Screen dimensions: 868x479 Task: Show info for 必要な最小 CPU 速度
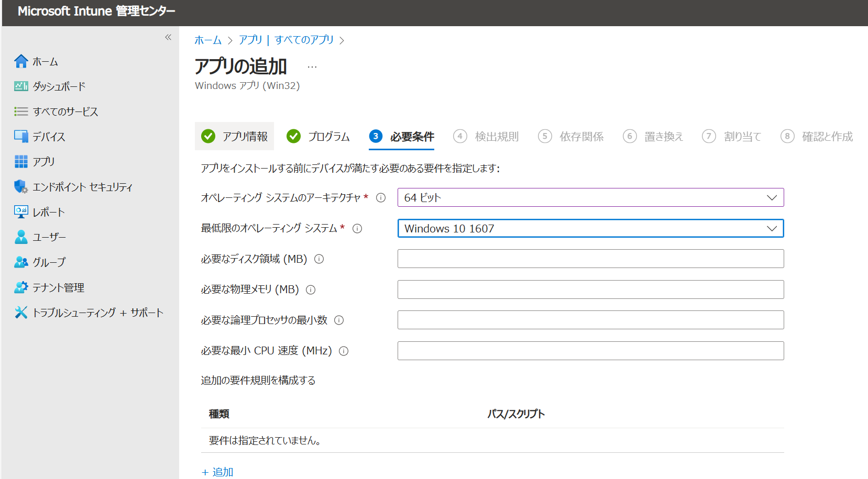point(344,351)
